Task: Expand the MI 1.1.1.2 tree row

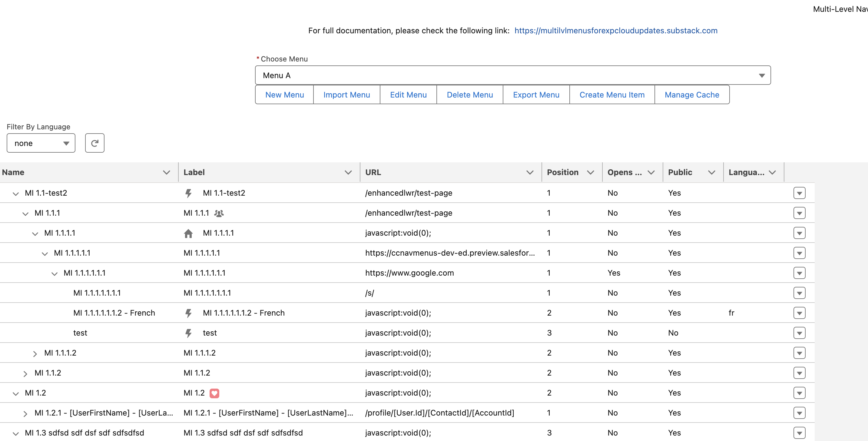Action: coord(35,353)
